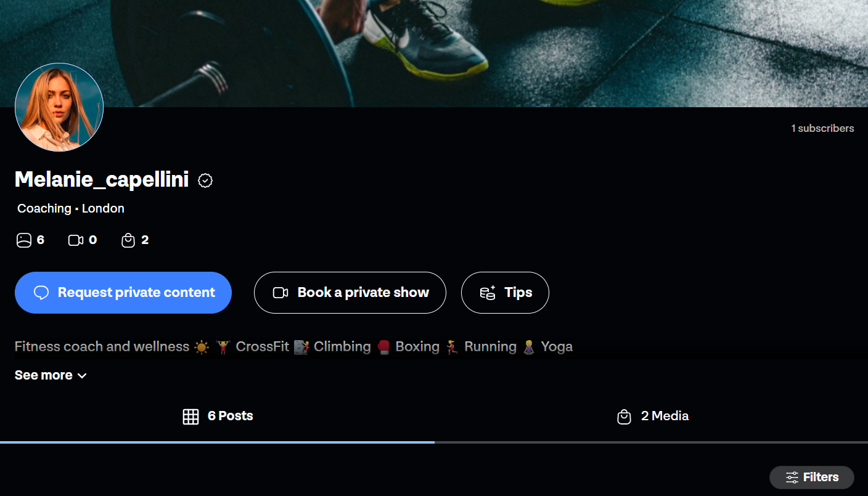Screen dimensions: 868x496
Task: Click the See more chevron arrow
Action: tap(82, 376)
